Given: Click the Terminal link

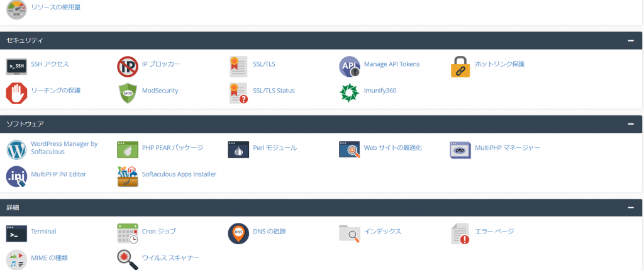Looking at the screenshot, I should pos(43,232).
